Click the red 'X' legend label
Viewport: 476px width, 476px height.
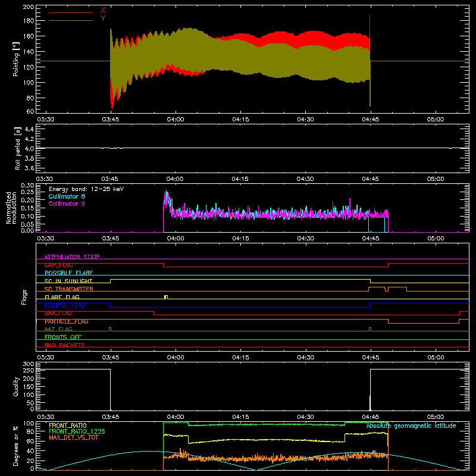pos(103,11)
